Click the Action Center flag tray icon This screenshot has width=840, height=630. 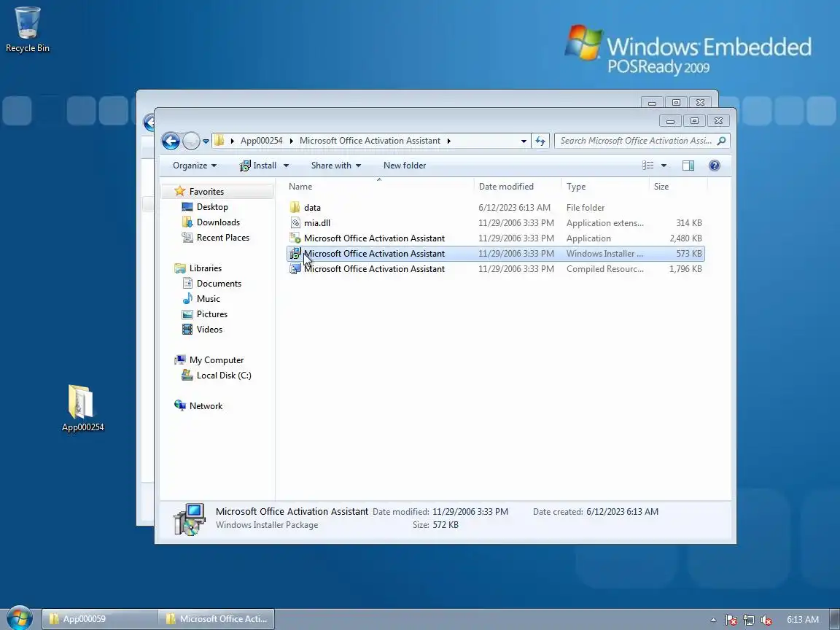(731, 620)
